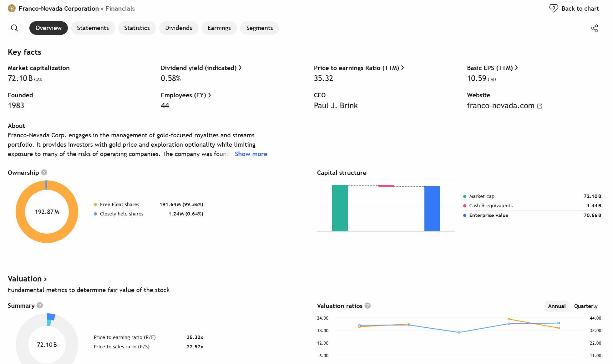Open the Statistics tab
Image resolution: width=613 pixels, height=364 pixels.
[137, 28]
